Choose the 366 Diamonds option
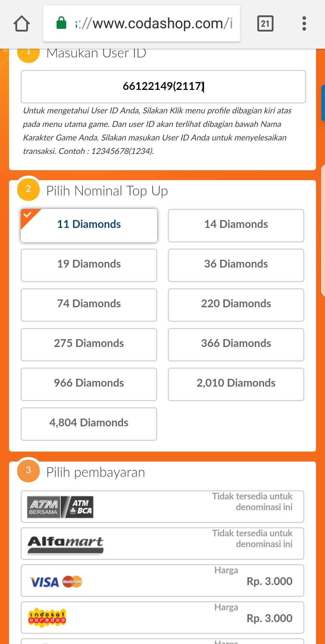325x644 pixels. [236, 344]
